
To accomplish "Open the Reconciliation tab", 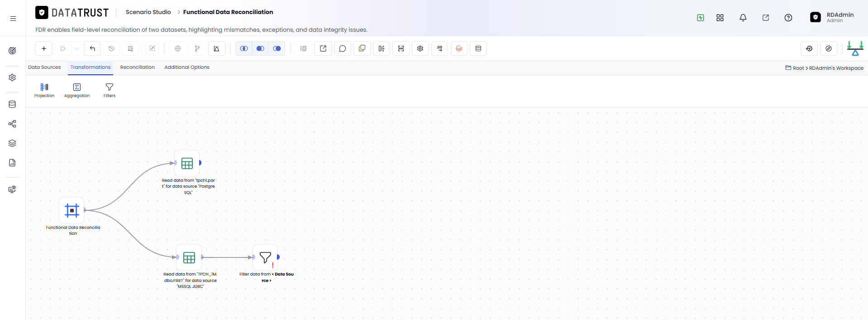I will click(x=138, y=68).
